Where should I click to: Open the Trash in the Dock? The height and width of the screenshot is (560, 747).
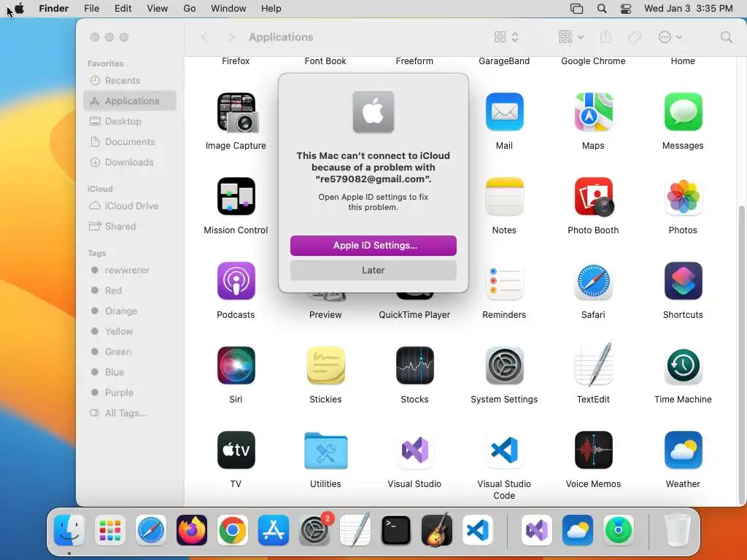click(677, 530)
